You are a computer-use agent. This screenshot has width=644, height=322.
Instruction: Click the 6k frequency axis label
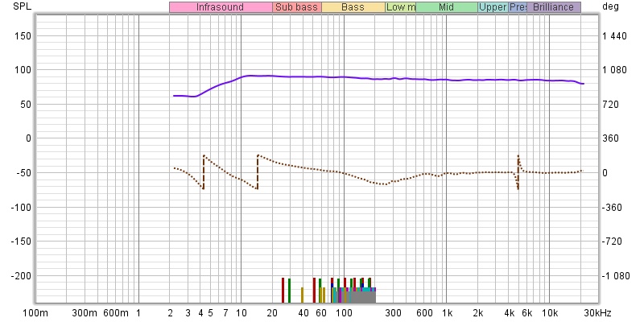tap(527, 313)
